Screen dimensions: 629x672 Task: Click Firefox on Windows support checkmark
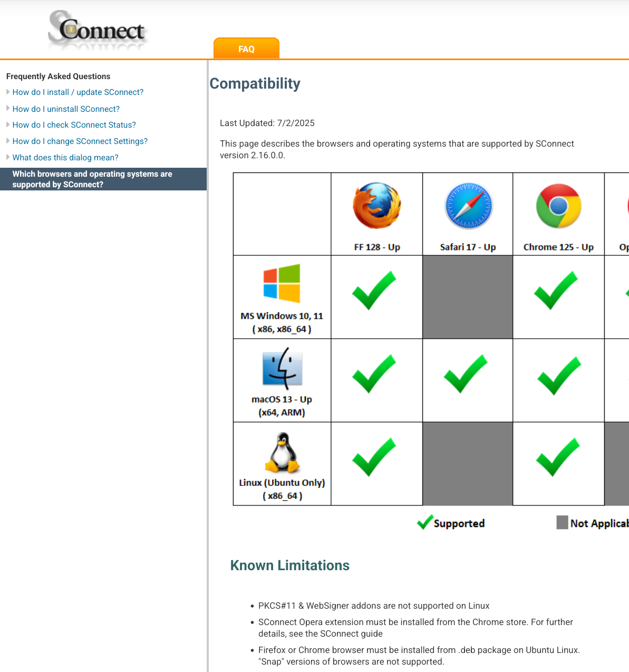point(374,290)
